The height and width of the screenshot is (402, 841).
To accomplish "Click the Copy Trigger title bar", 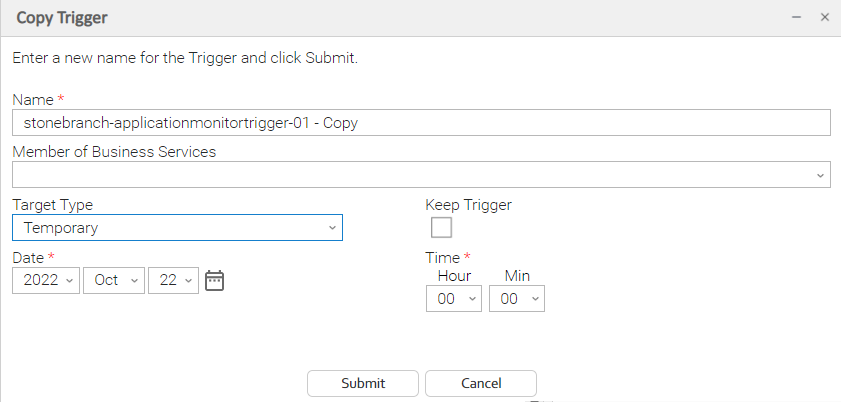I will tap(400, 17).
